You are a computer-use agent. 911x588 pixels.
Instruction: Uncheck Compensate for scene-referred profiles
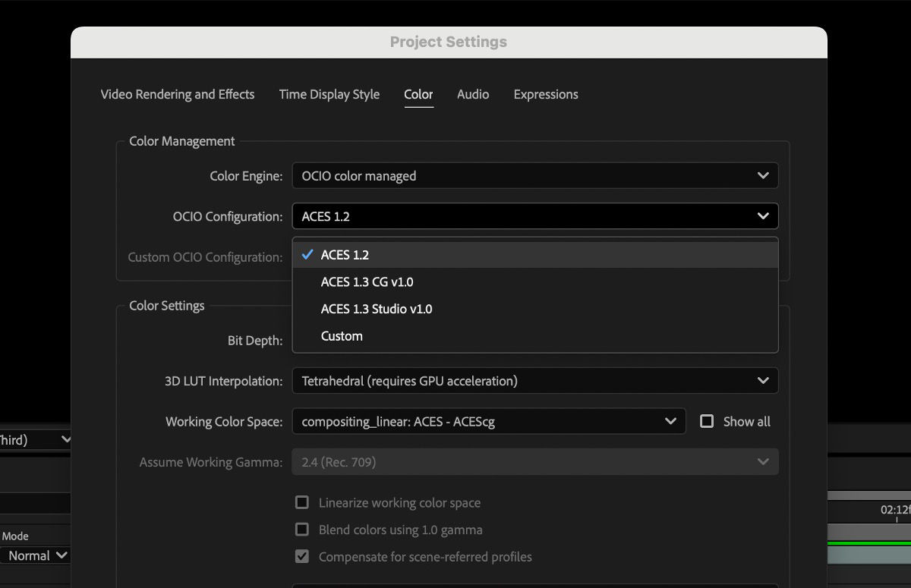[x=301, y=556]
